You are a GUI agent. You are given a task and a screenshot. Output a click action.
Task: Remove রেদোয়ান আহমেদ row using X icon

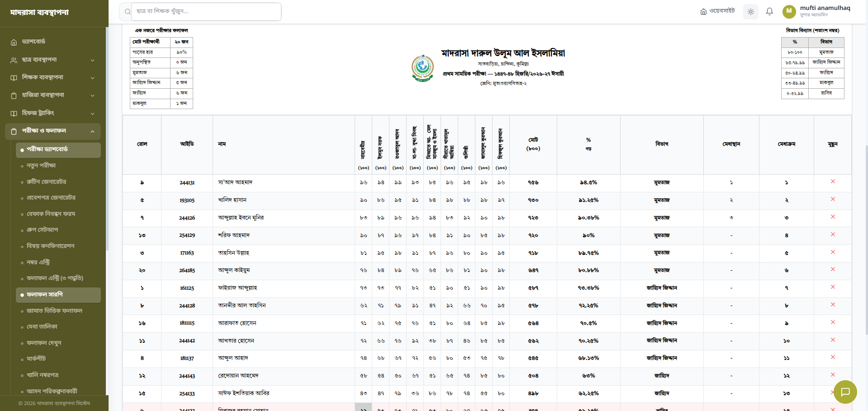coord(833,375)
